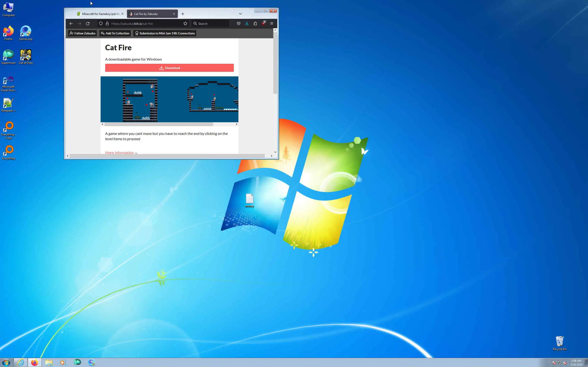588x367 pixels.
Task: Click the Save to Pocket icon
Action: 239,24
